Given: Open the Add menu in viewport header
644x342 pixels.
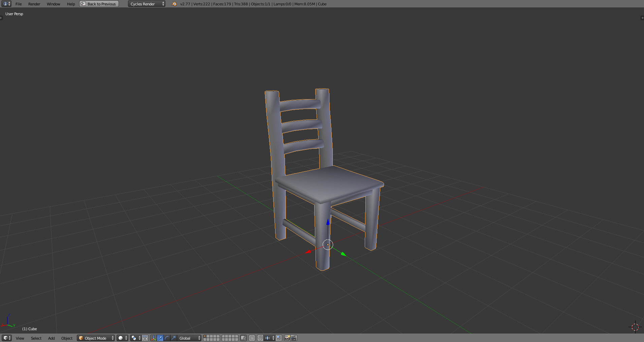Looking at the screenshot, I should (x=51, y=338).
